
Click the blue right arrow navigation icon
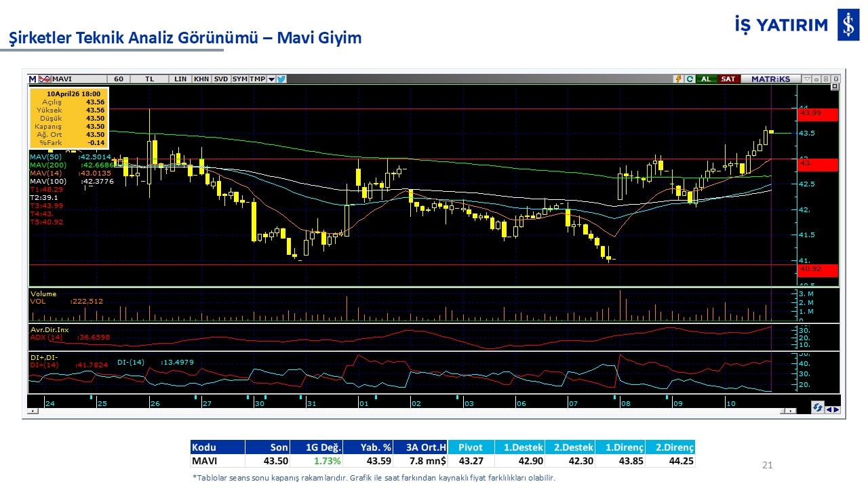[836, 409]
